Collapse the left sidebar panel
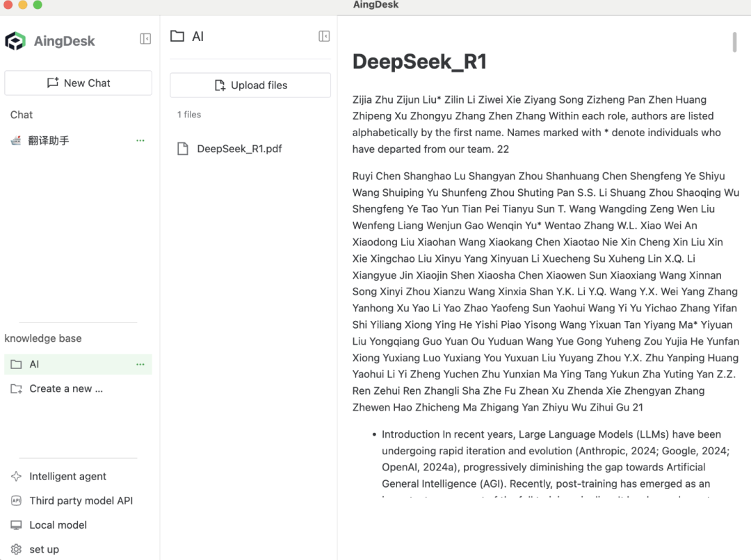The width and height of the screenshot is (751, 560). click(x=145, y=39)
